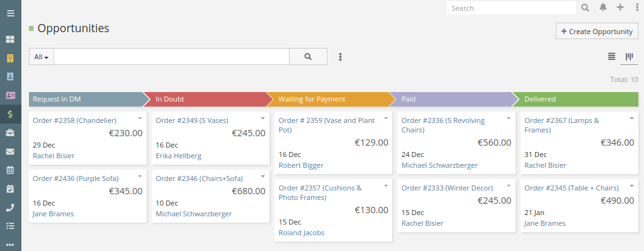644x251 pixels.
Task: Open Calendar icon in sidebar
Action: coord(10,170)
